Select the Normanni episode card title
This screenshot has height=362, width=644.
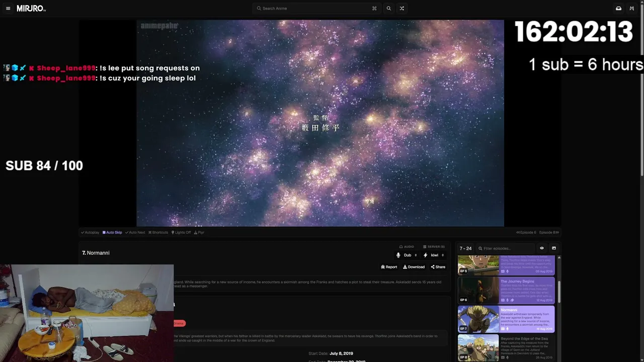tap(509, 310)
